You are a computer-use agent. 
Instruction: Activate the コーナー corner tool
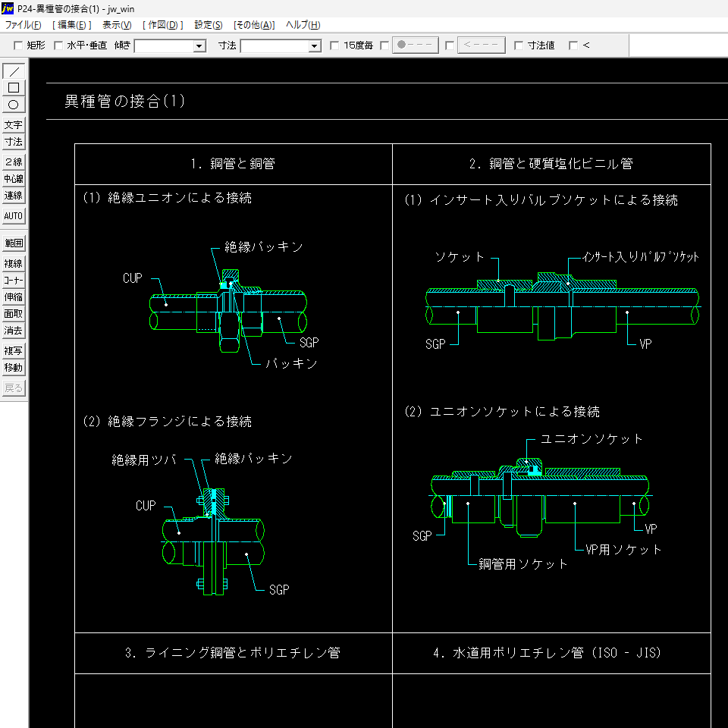pyautogui.click(x=14, y=281)
